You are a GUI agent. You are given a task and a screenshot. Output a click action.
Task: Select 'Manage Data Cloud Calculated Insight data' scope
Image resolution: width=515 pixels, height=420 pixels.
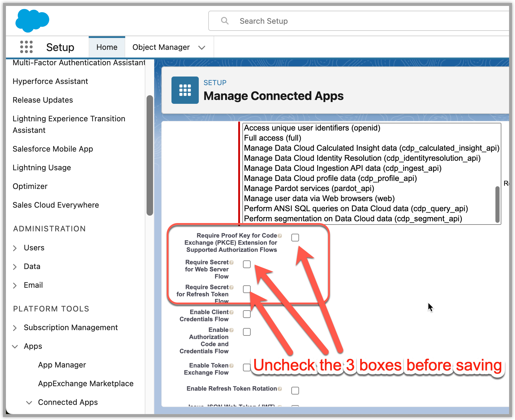pos(372,148)
